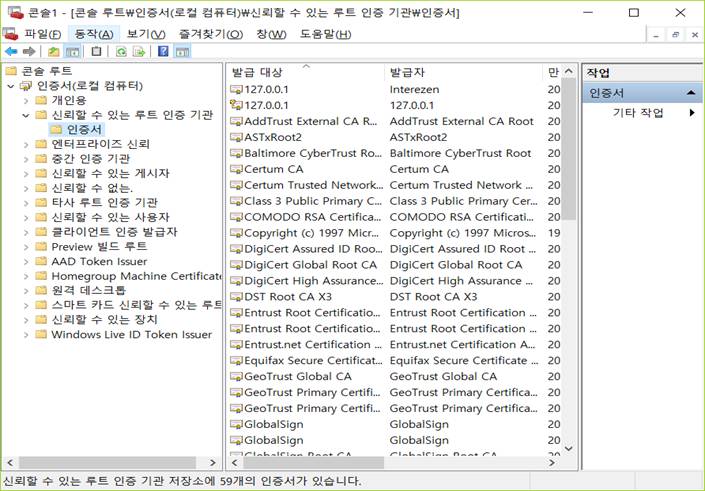This screenshot has width=705, height=491.
Task: Click the Forward arrow toolbar icon
Action: click(28, 51)
